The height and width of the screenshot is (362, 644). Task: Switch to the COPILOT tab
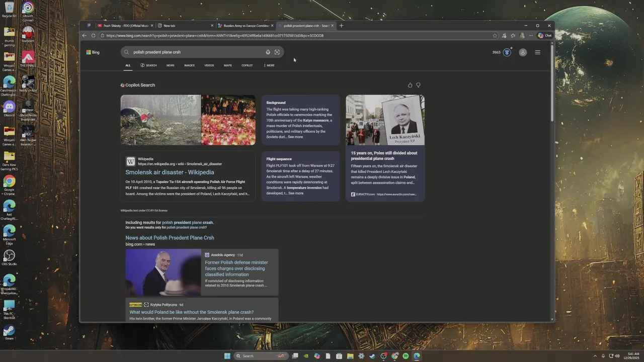point(247,65)
